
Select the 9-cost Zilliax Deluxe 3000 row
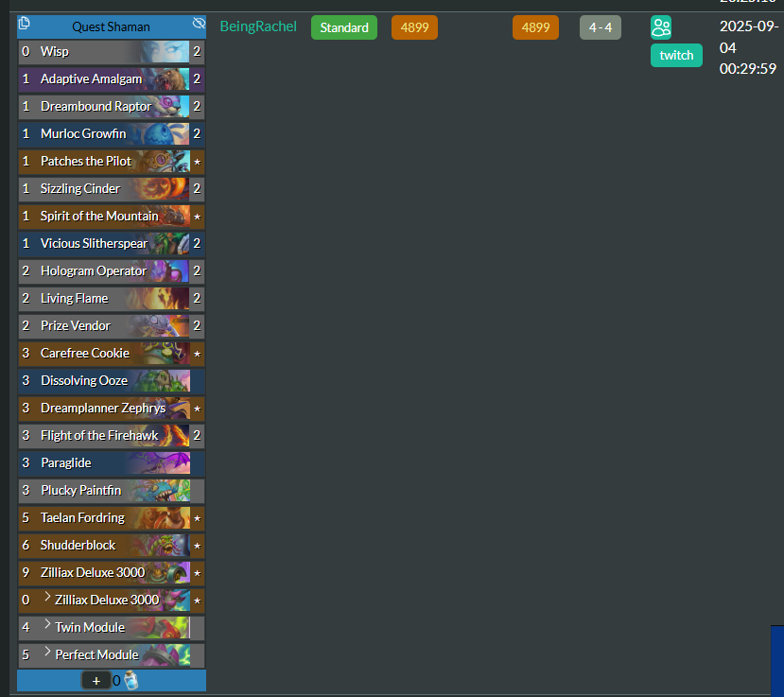coord(112,573)
